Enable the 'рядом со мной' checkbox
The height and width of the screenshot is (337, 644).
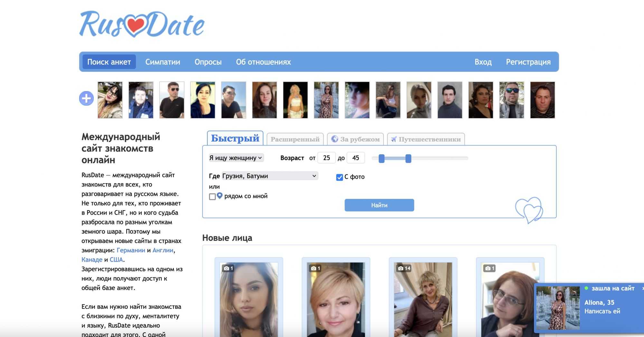coord(212,197)
